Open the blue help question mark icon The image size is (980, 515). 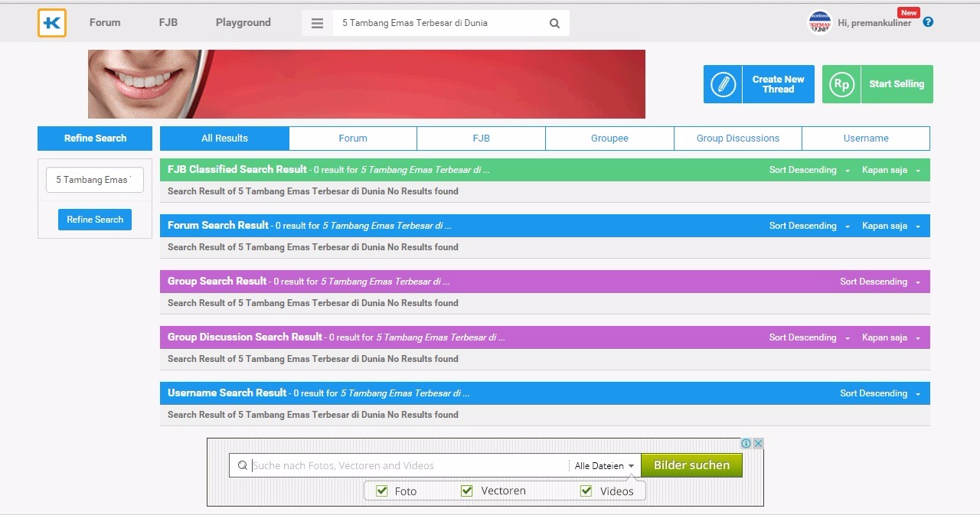[928, 22]
